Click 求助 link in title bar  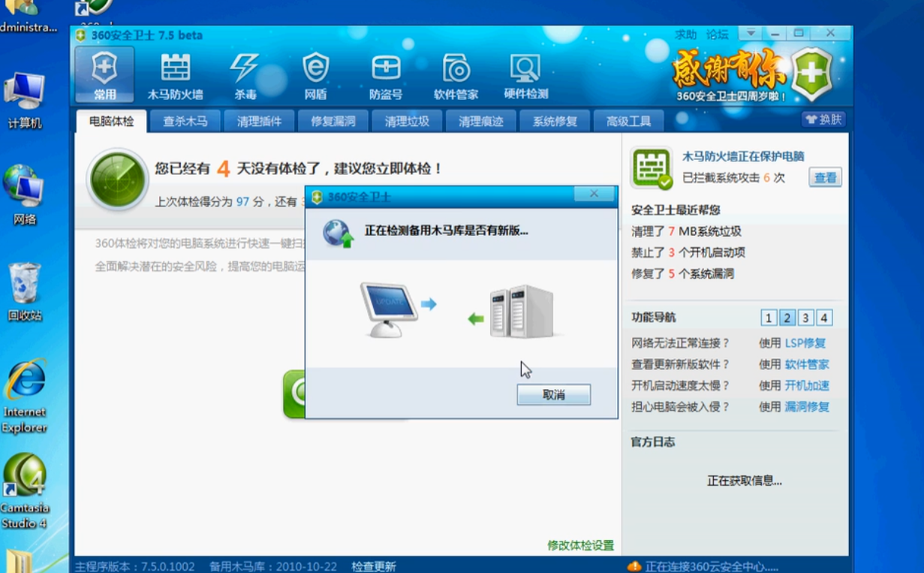[x=685, y=35]
